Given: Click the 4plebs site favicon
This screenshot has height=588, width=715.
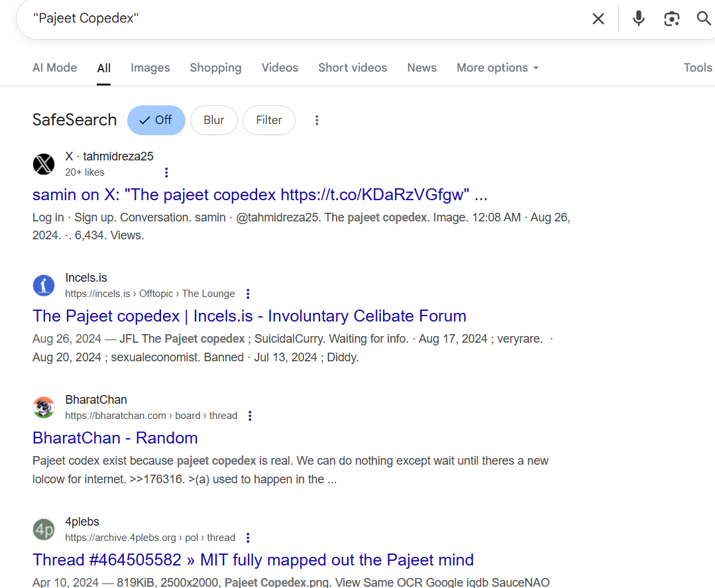Looking at the screenshot, I should [x=44, y=529].
